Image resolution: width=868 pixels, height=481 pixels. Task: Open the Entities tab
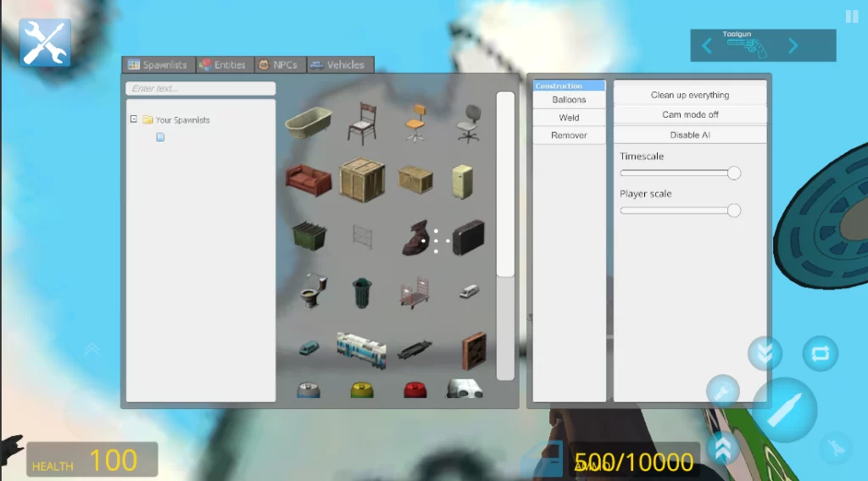coord(224,65)
